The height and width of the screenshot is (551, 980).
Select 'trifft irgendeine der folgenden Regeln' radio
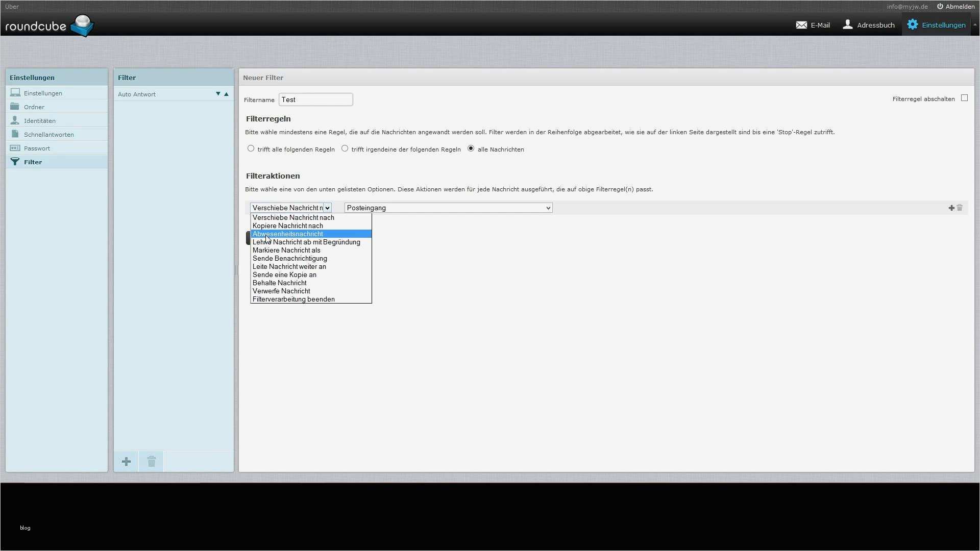pos(345,148)
